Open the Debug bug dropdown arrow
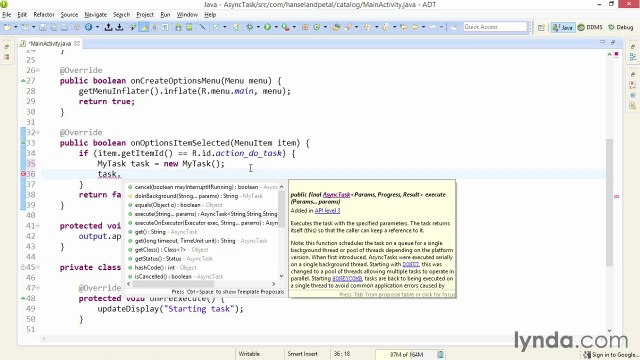The width and height of the screenshot is (640, 360). point(258,27)
